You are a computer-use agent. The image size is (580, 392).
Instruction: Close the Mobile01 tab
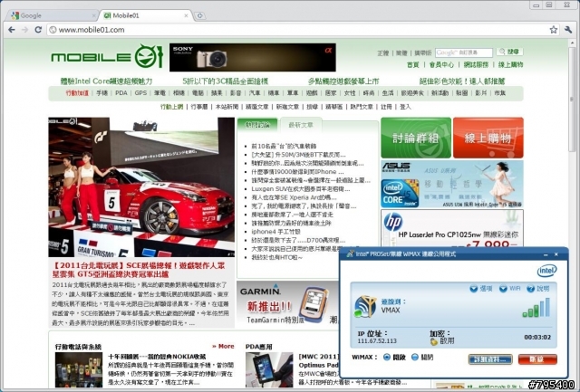[x=186, y=15]
